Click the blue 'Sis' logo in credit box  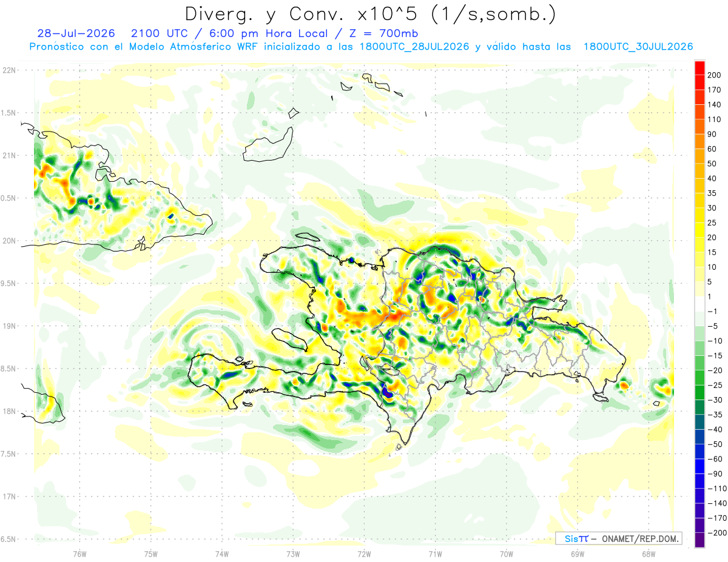tap(571, 538)
